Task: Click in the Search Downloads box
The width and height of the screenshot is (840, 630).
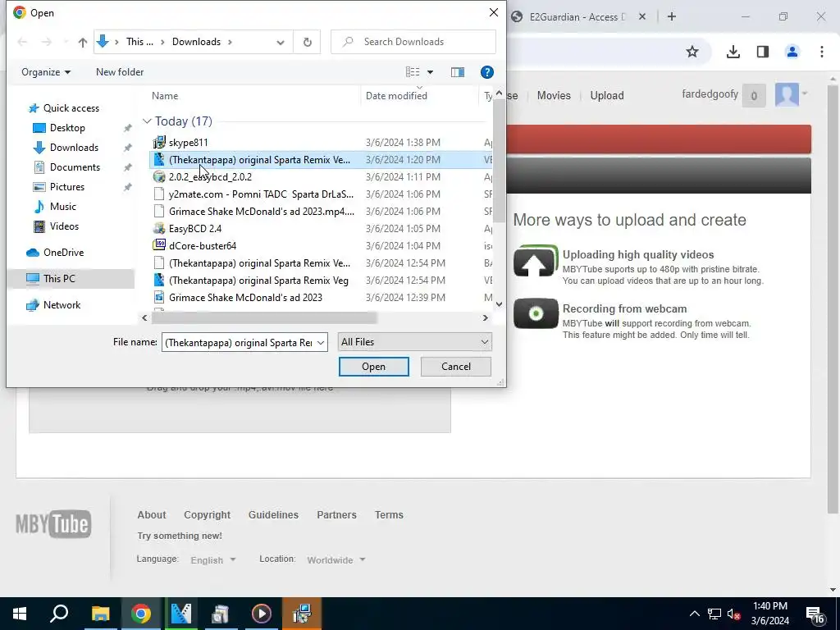Action: click(x=413, y=42)
